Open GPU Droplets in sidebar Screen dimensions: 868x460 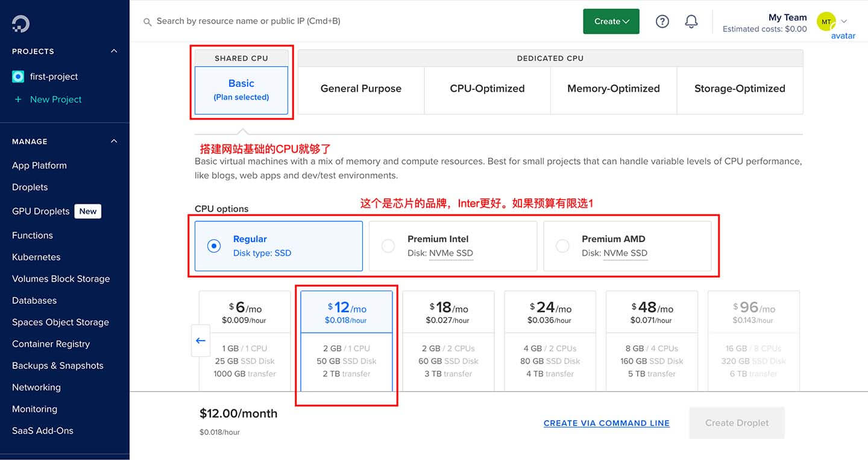[40, 211]
